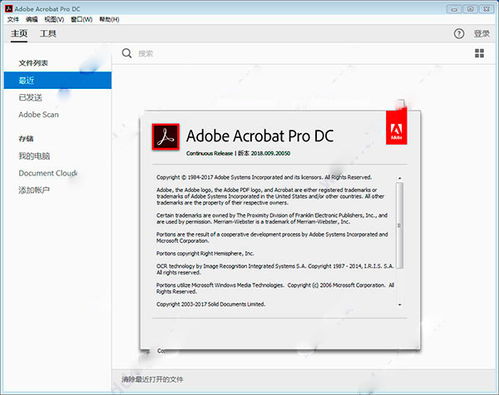Click the Acrobat icon in the title bar
Viewport: 499px width, 395px height.
(9, 9)
